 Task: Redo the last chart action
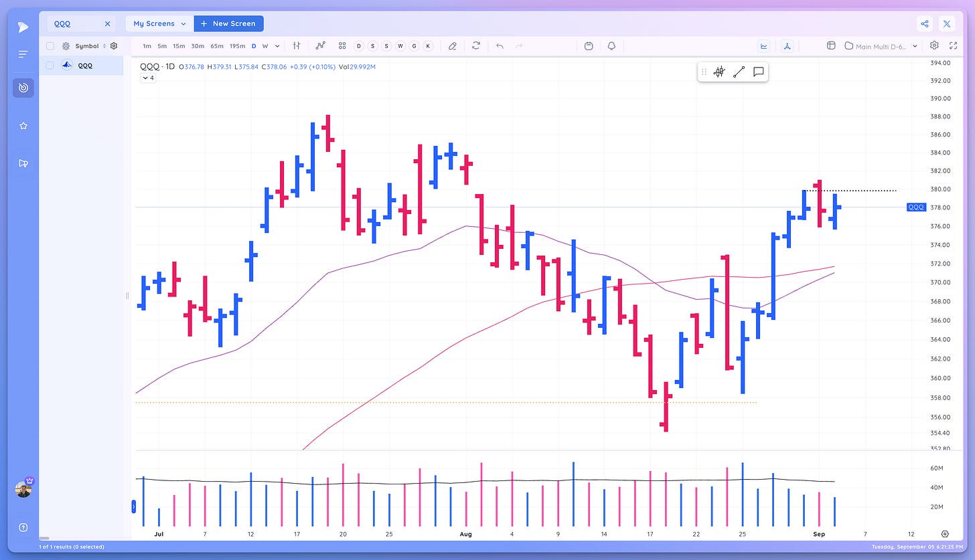(x=519, y=45)
